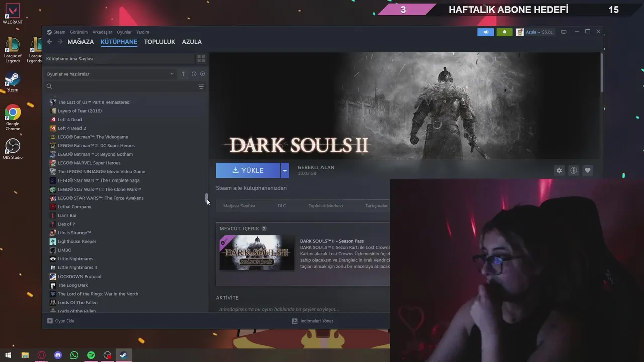Toggle the library grid view icon
Image resolution: width=644 pixels, height=362 pixels.
[201, 59]
